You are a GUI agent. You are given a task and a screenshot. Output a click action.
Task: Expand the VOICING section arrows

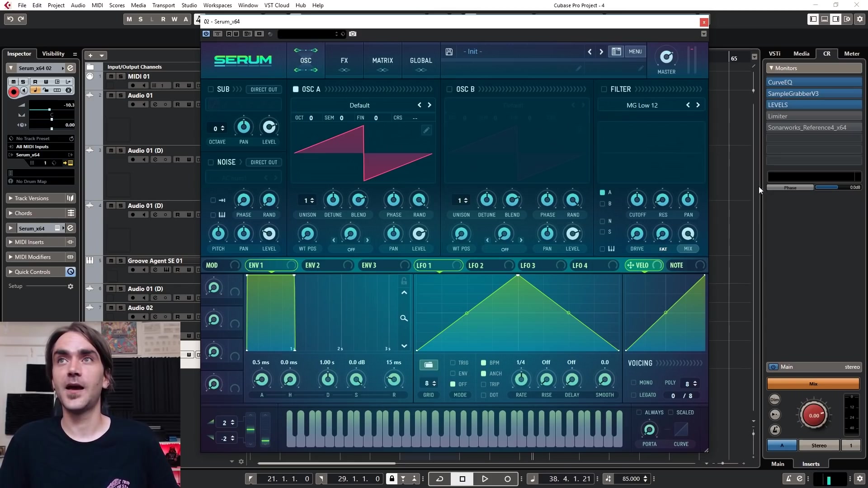click(x=679, y=363)
